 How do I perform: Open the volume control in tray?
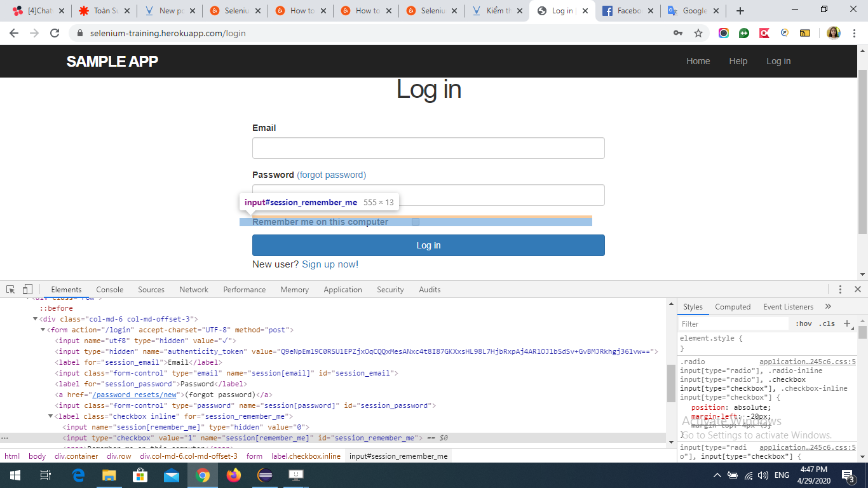tap(763, 475)
